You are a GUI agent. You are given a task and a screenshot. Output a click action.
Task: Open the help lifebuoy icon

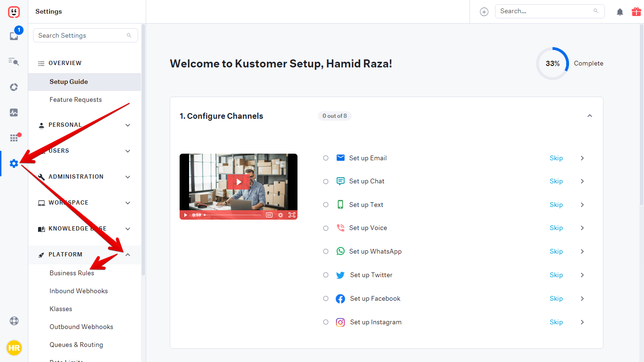[x=14, y=321]
